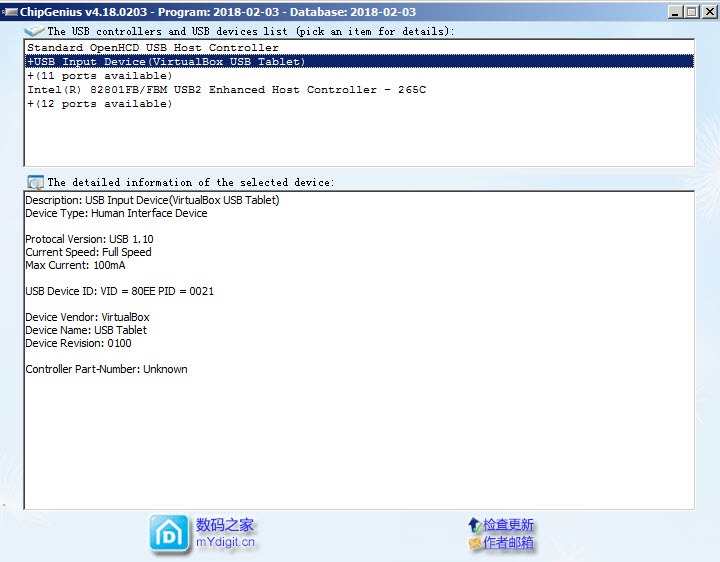The image size is (720, 562).
Task: Click the Device Name: USB Tablet line
Action: tap(86, 330)
